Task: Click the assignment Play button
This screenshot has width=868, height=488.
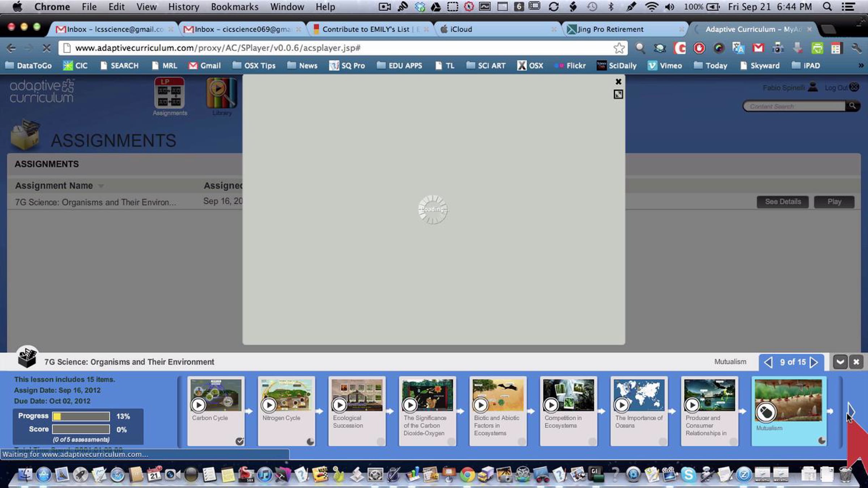Action: pos(834,202)
